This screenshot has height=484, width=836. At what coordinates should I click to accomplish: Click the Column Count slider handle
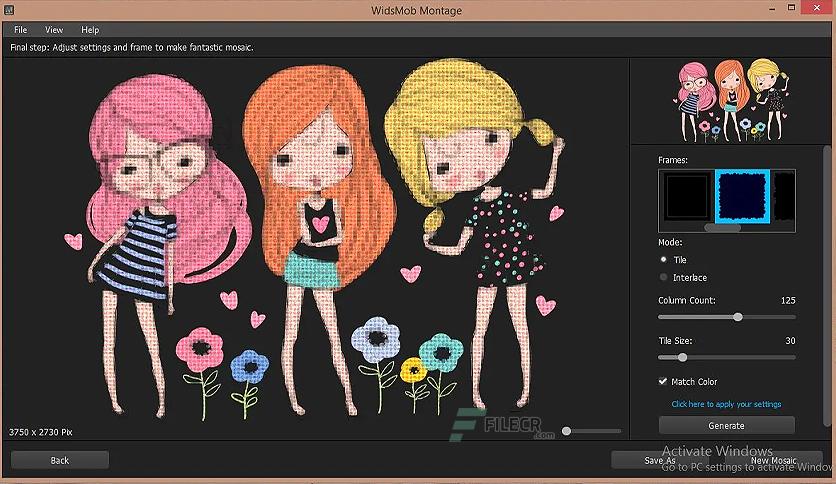(x=738, y=317)
